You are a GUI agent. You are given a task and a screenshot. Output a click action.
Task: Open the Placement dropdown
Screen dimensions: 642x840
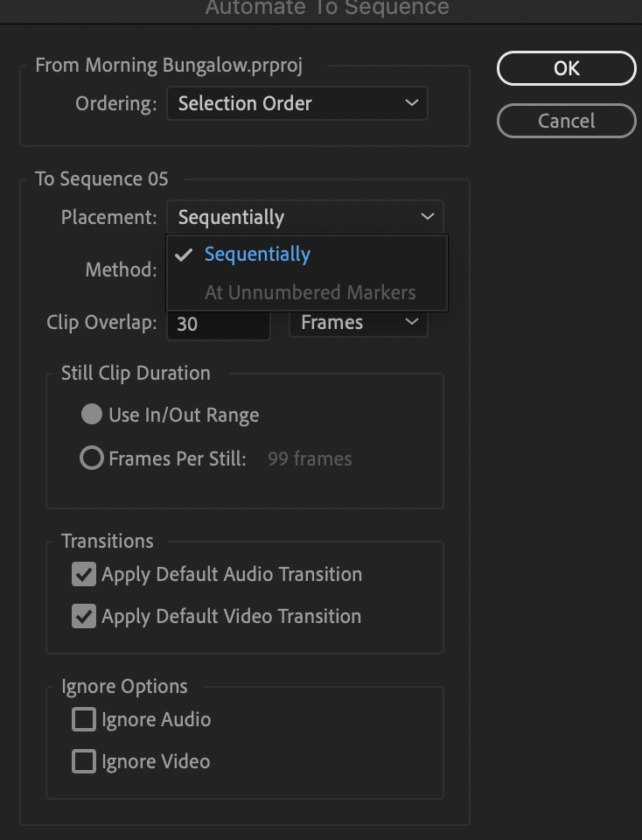[305, 216]
